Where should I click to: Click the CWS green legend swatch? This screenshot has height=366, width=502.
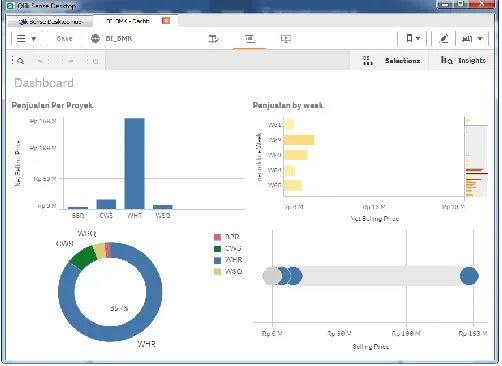pyautogui.click(x=217, y=249)
